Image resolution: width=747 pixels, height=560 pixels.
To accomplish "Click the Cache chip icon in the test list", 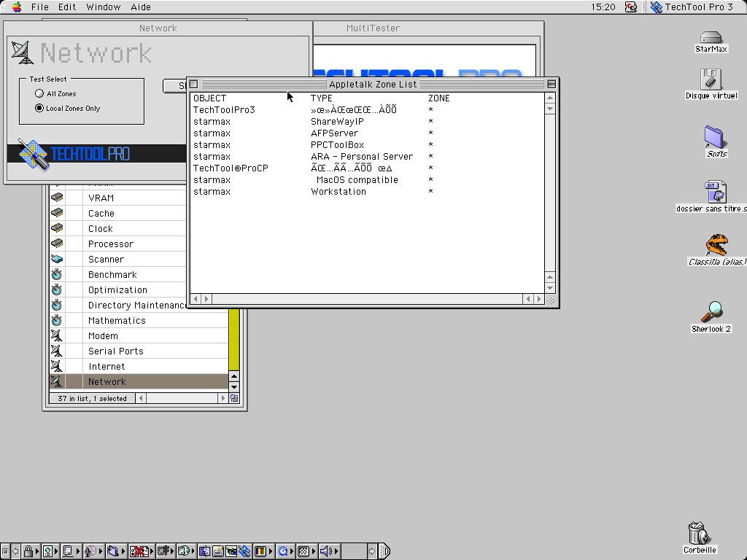I will [57, 213].
